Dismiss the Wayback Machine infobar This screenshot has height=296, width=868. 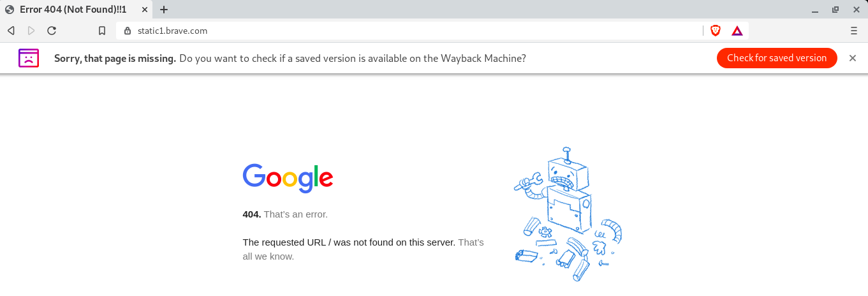852,58
